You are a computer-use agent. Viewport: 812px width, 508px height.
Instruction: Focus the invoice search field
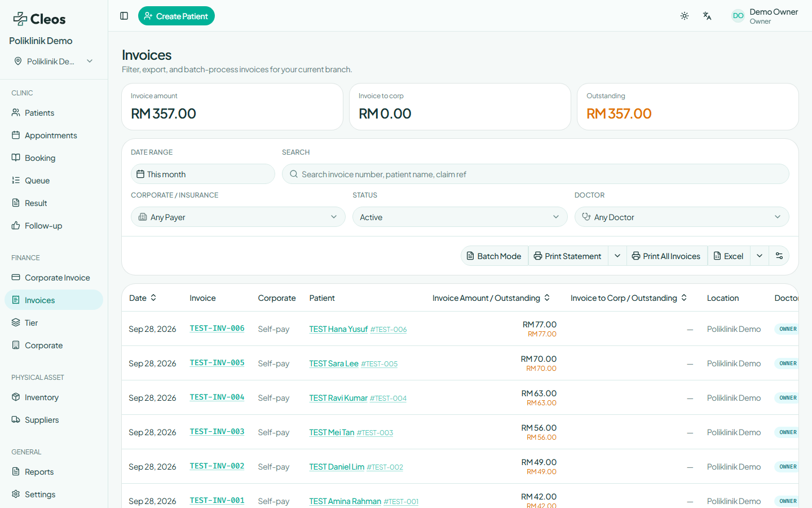click(535, 174)
